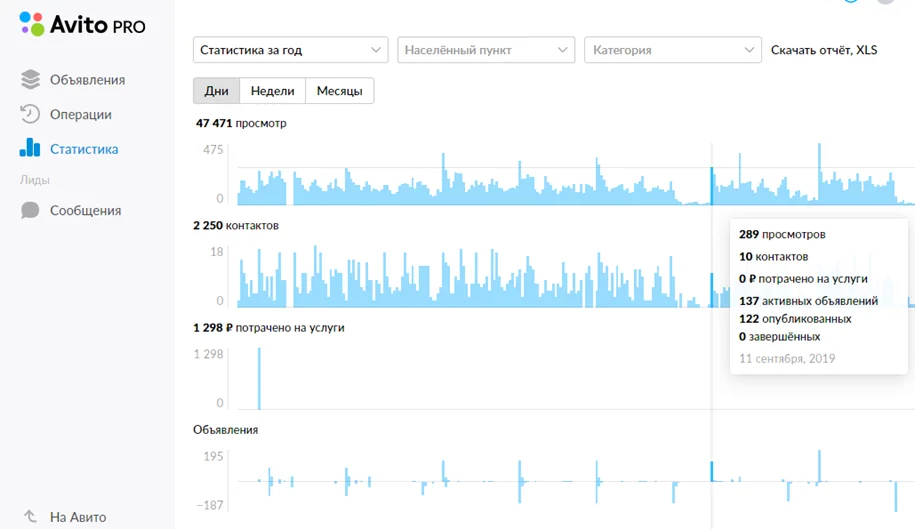The height and width of the screenshot is (529, 915).
Task: Click the Категория chevron arrow
Action: (x=749, y=50)
